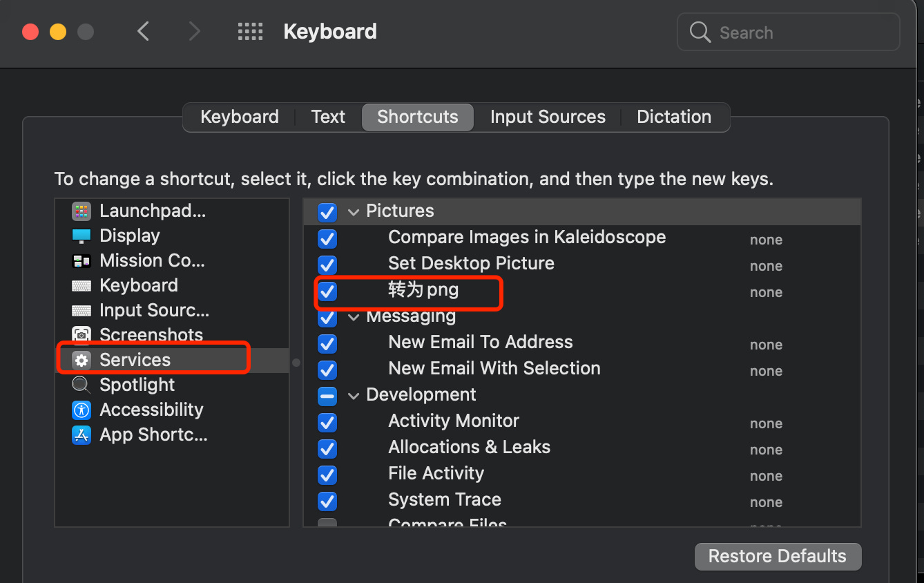The width and height of the screenshot is (924, 583).
Task: Disable the Activity Monitor service checkbox
Action: (x=327, y=422)
